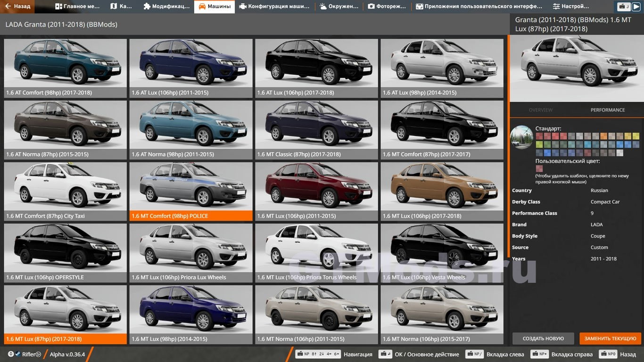Open the Главное меню tab
This screenshot has width=644, height=362.
[78, 7]
